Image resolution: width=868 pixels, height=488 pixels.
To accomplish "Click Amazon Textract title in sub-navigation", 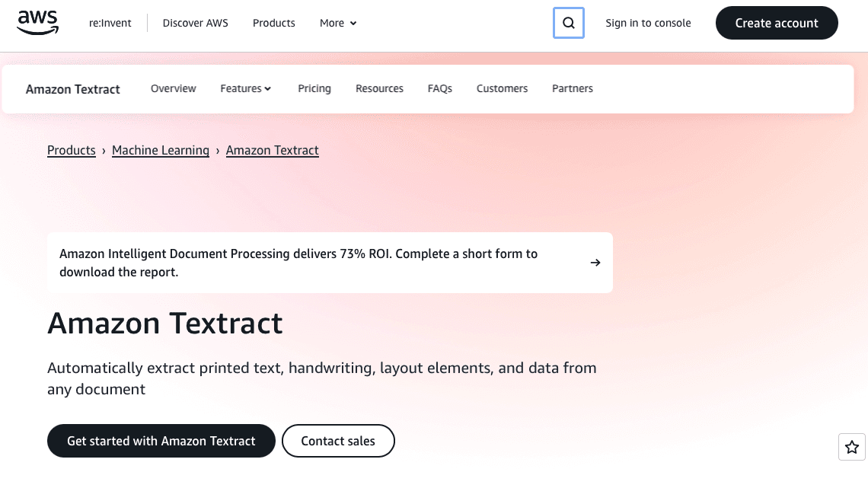I will click(x=72, y=89).
